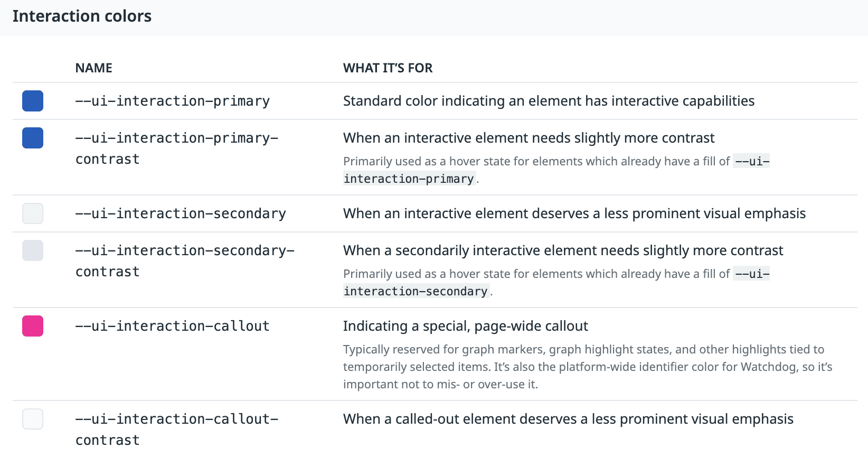Click the Watchdog graph markers paragraph
868x466 pixels.
(587, 367)
